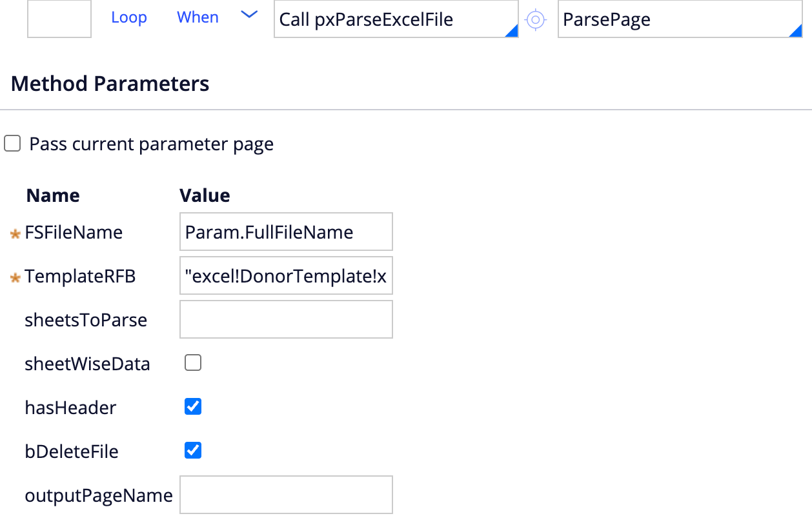Viewport: 812px width, 516px height.
Task: Click the empty step label box before Loop
Action: 59,18
